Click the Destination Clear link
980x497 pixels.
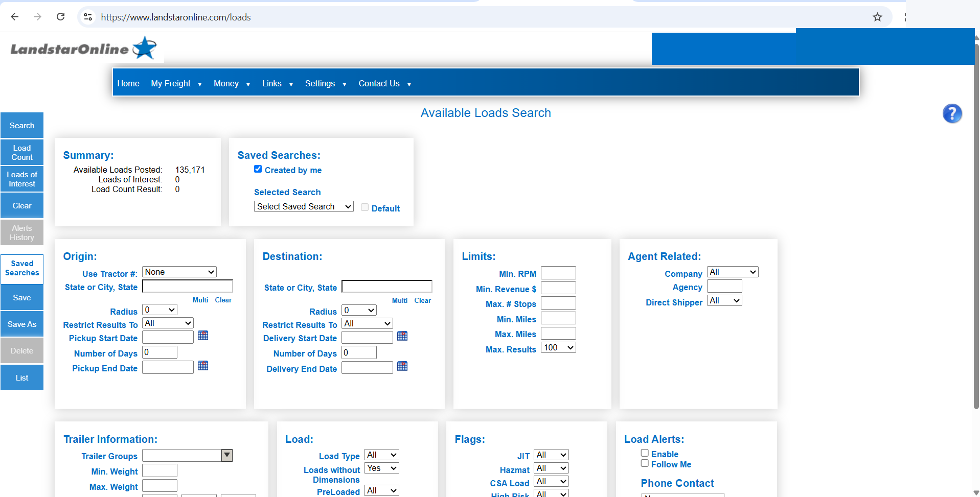pyautogui.click(x=423, y=300)
